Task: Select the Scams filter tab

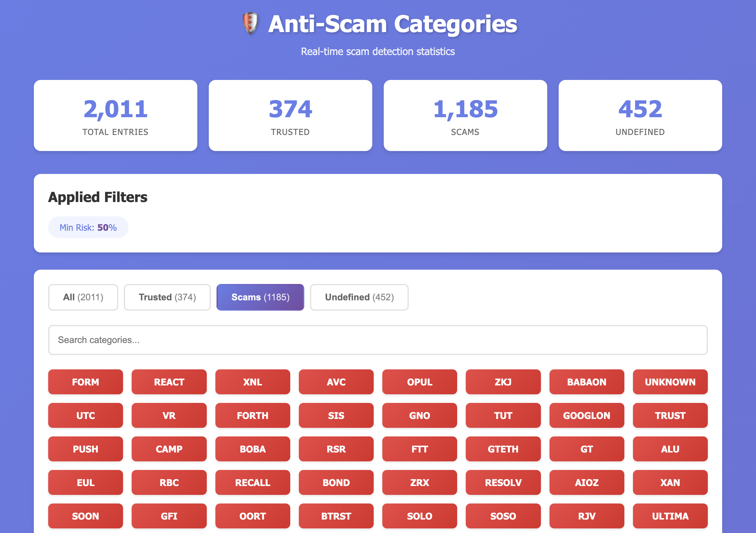Action: coord(260,297)
